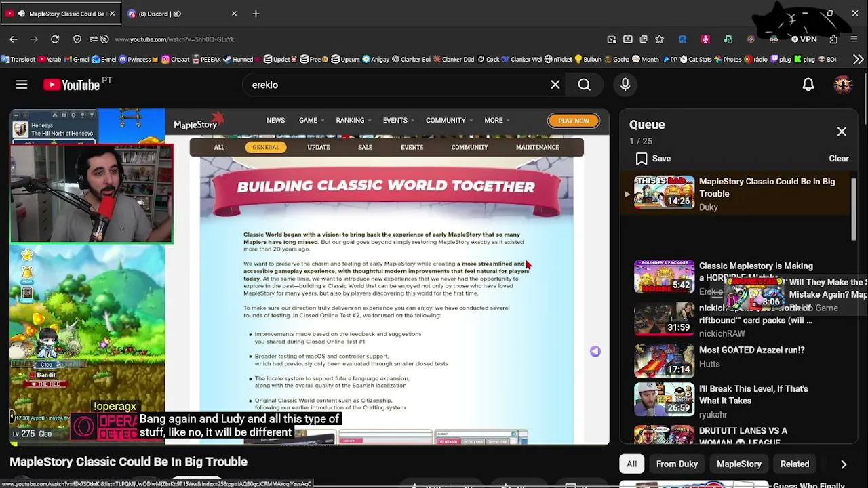The height and width of the screenshot is (488, 868).
Task: Clear the video queue
Action: (x=839, y=159)
